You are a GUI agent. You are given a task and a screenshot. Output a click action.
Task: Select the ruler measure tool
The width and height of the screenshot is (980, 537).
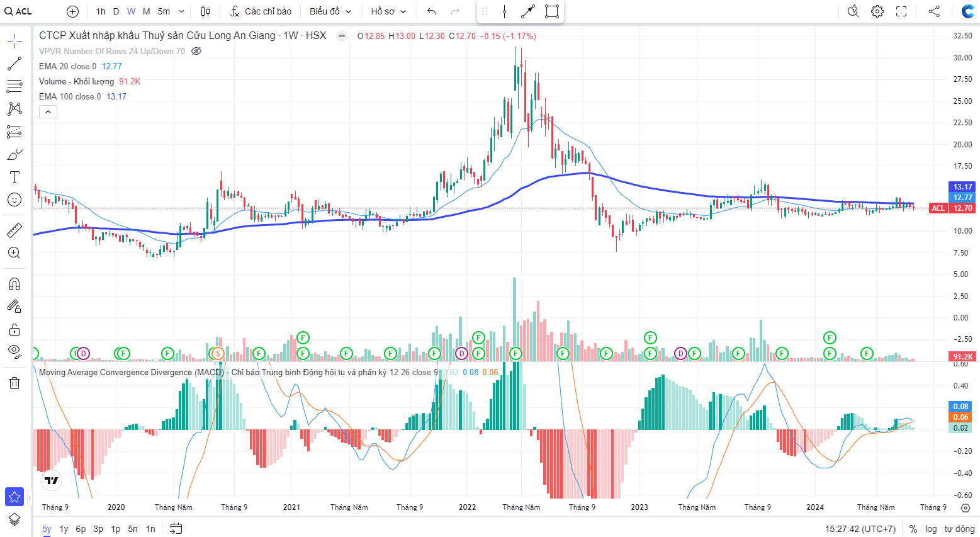pos(14,230)
